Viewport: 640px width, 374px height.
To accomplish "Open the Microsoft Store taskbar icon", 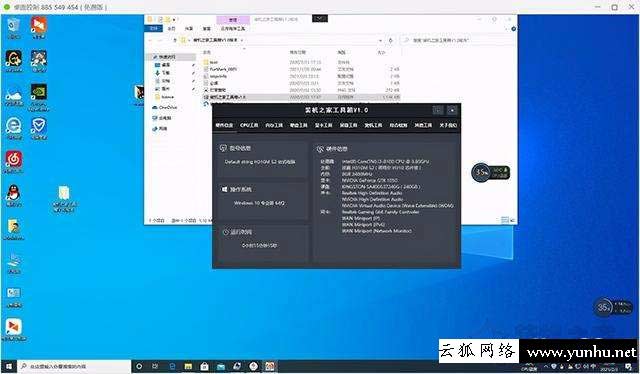I will pos(204,366).
